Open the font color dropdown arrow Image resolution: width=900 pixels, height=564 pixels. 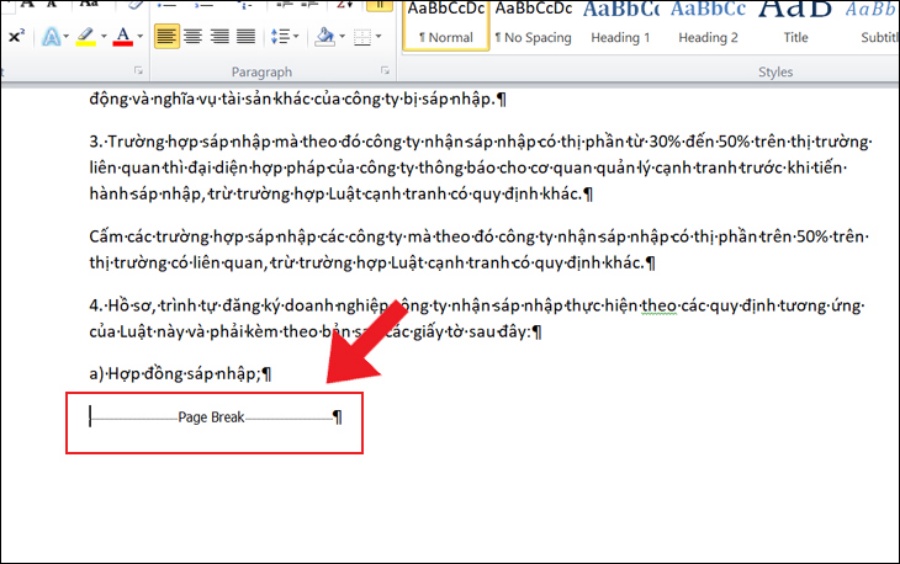[140, 37]
